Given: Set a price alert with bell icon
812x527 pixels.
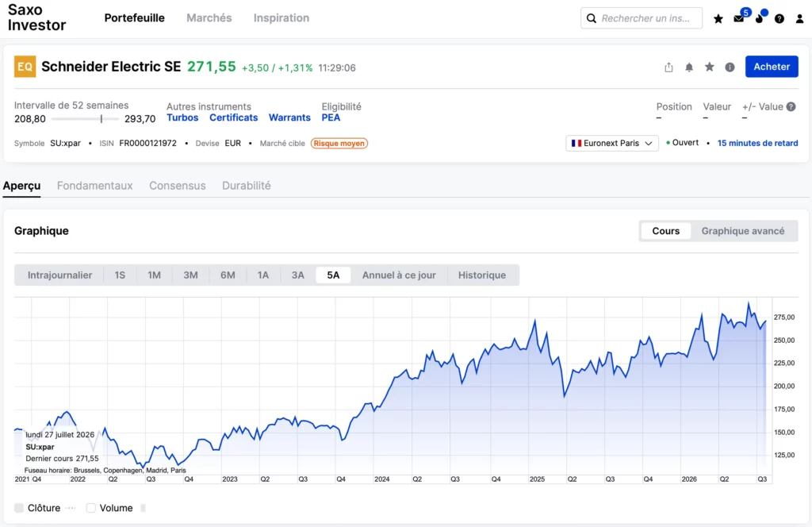Looking at the screenshot, I should pos(689,67).
